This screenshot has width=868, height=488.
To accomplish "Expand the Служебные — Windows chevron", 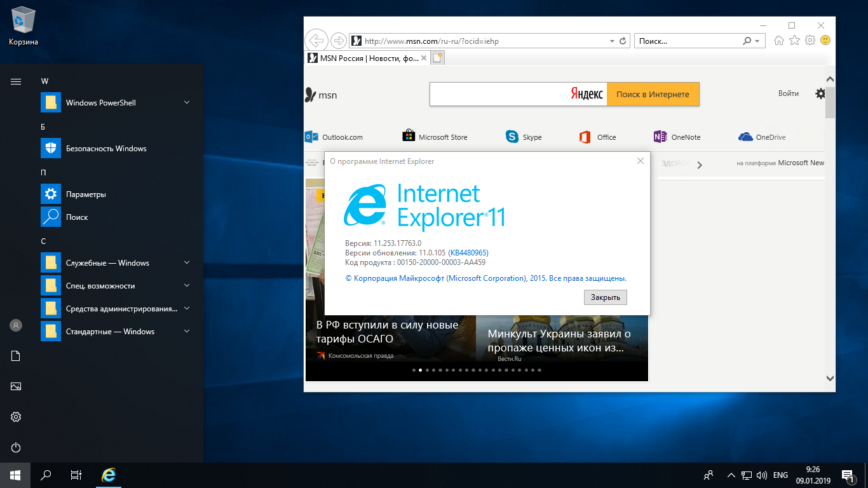I will tap(187, 262).
